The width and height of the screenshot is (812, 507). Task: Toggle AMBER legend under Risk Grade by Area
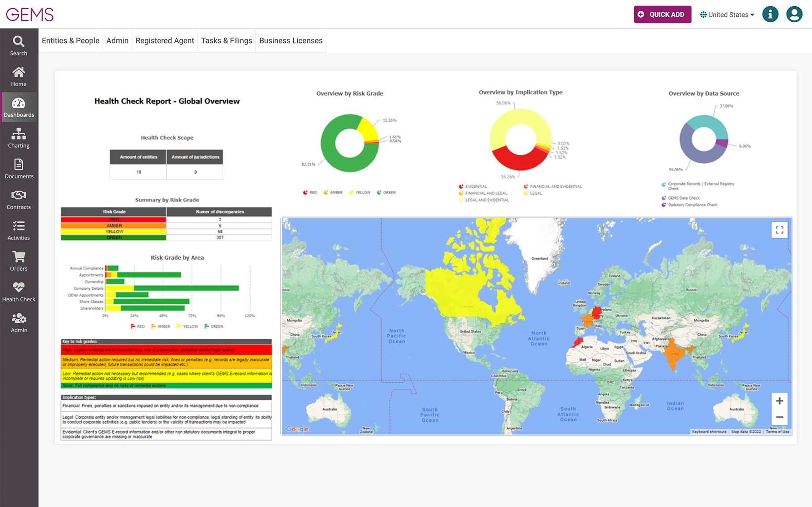click(x=161, y=327)
